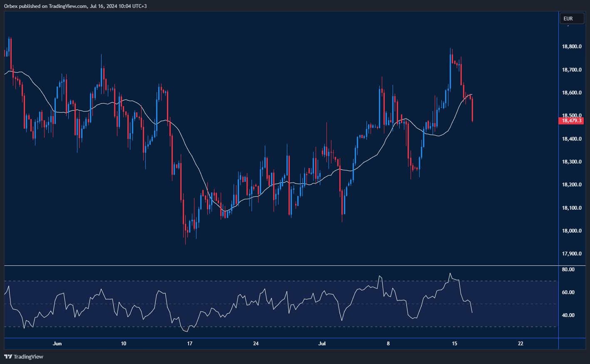Click the 22 date label on time axis
Viewport: 590px width, 364px height.
[520, 344]
